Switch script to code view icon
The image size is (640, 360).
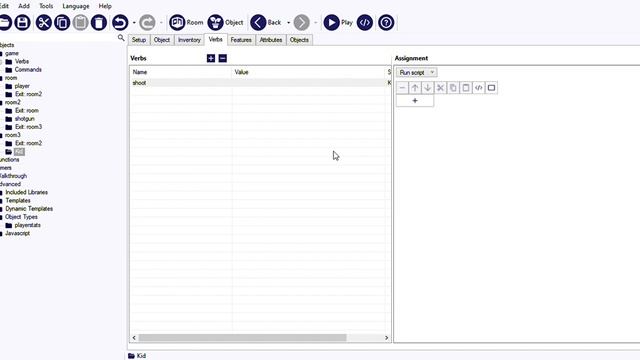pos(478,88)
